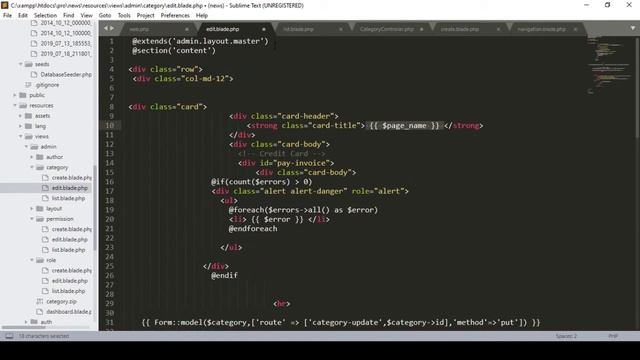This screenshot has width=640, height=360.
Task: Click the resources folder icon
Action: 23,105
